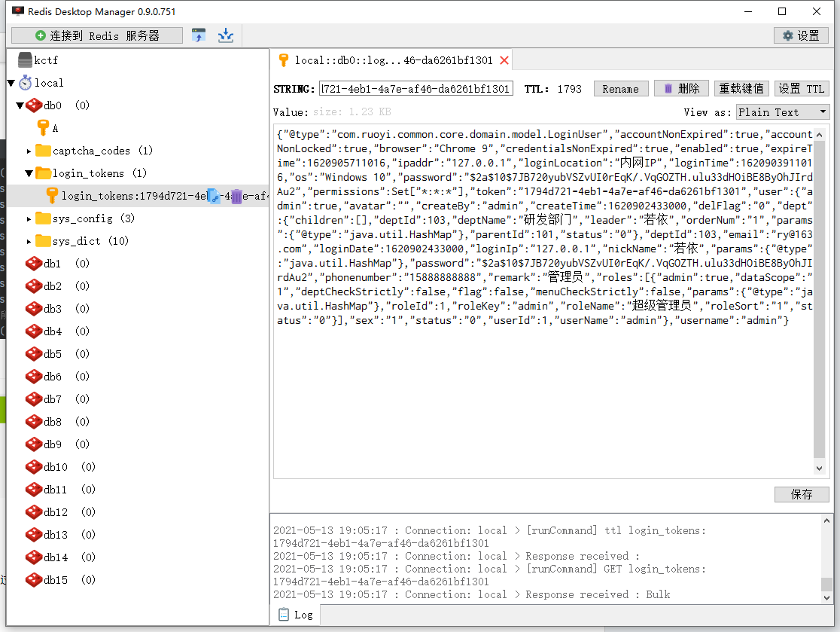Switch to the Log tab

pyautogui.click(x=295, y=615)
